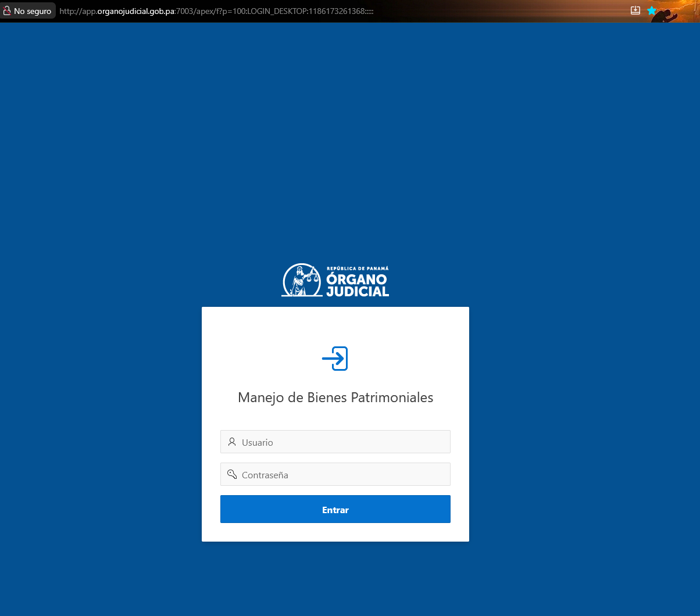Click the "Contraseña" placeholder text

point(265,475)
